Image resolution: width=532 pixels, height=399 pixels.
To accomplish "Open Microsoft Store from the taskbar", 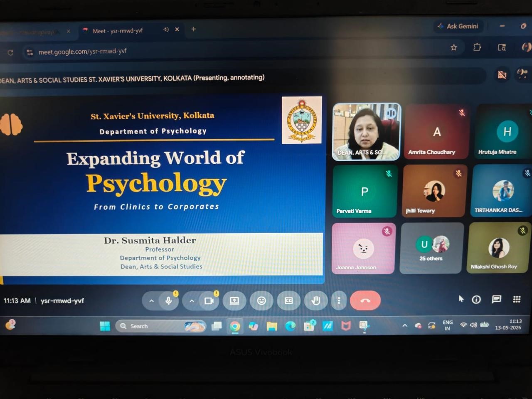I will 309,326.
